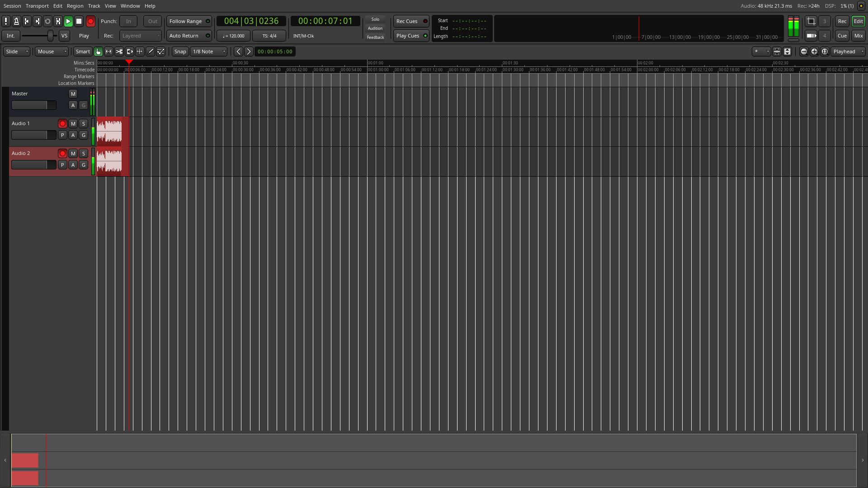
Task: Solo the Audio 2 track
Action: click(x=84, y=154)
